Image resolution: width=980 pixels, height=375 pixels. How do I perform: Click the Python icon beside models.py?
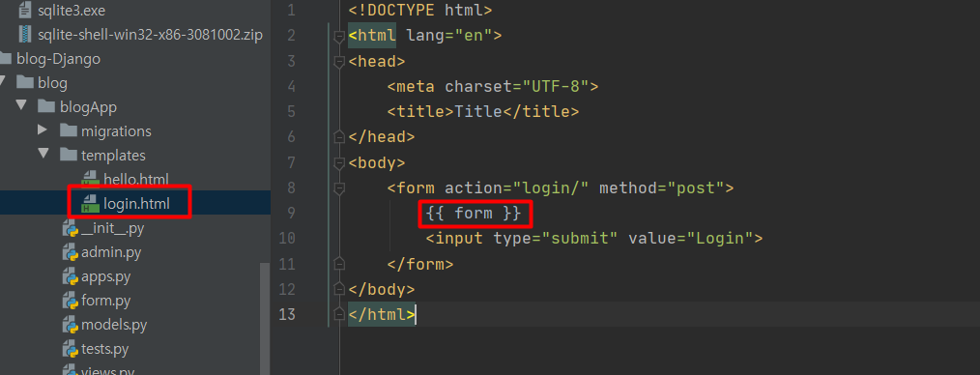click(70, 325)
